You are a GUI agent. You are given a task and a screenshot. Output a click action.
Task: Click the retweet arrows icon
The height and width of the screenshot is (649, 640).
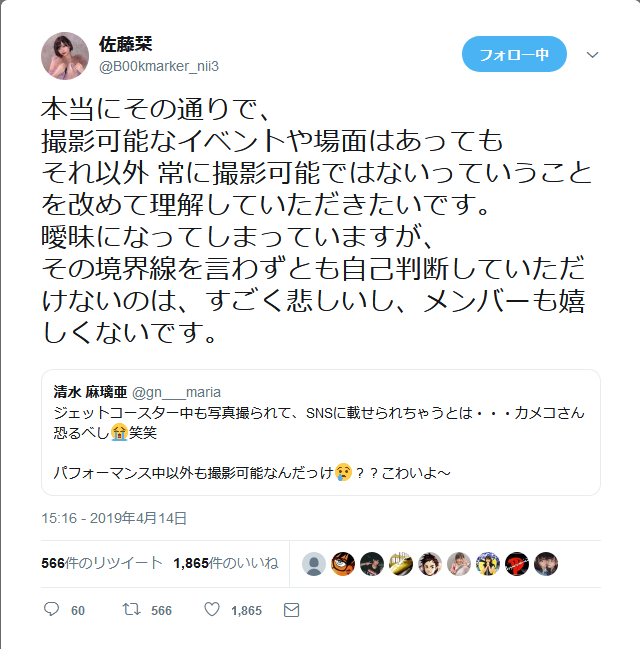coord(131,609)
